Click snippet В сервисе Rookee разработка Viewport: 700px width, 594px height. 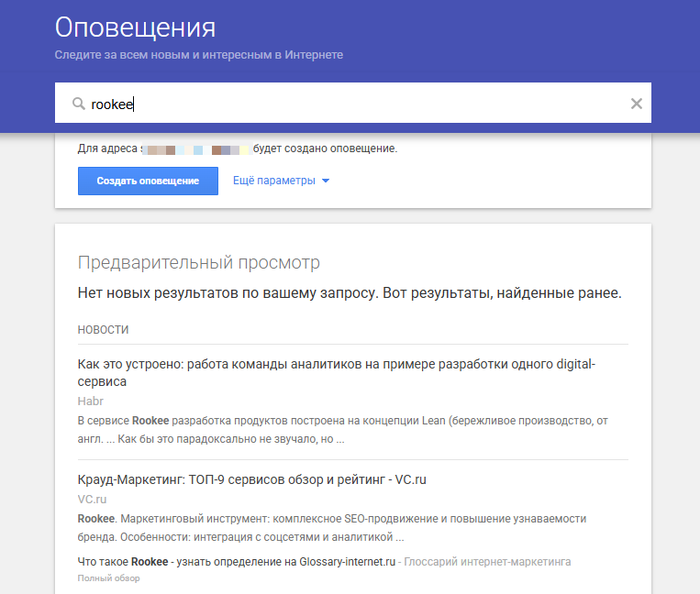pyautogui.click(x=342, y=429)
